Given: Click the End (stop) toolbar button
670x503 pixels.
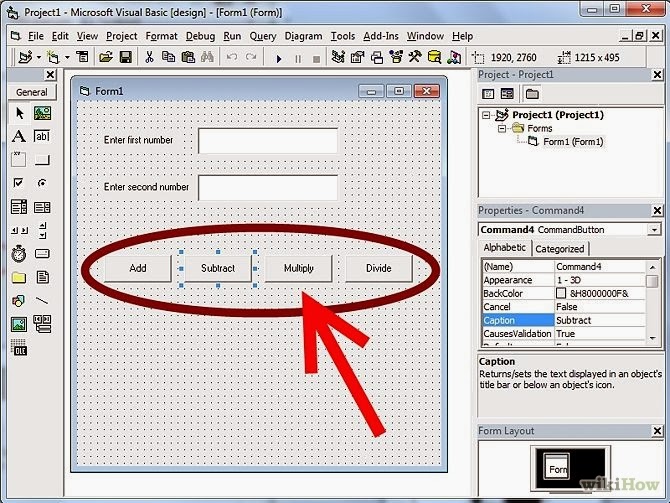Looking at the screenshot, I should pos(317,59).
